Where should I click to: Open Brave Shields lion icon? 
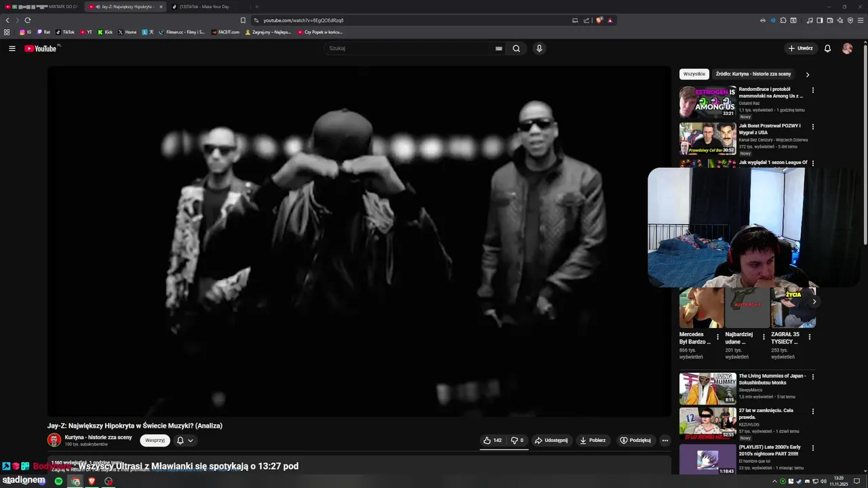tap(599, 20)
